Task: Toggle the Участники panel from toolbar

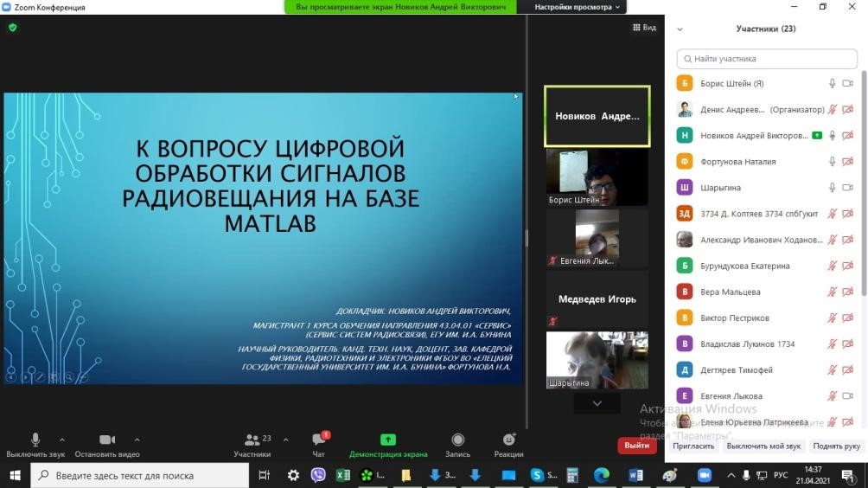Action: pyautogui.click(x=252, y=446)
